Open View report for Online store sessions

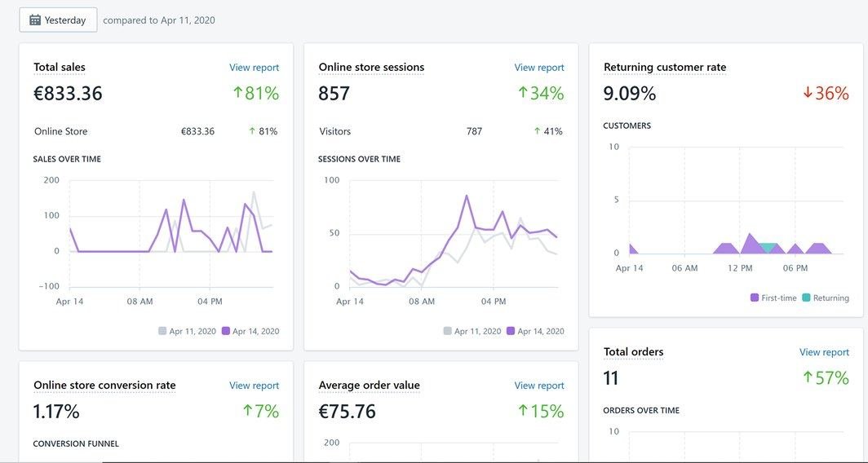pyautogui.click(x=539, y=68)
